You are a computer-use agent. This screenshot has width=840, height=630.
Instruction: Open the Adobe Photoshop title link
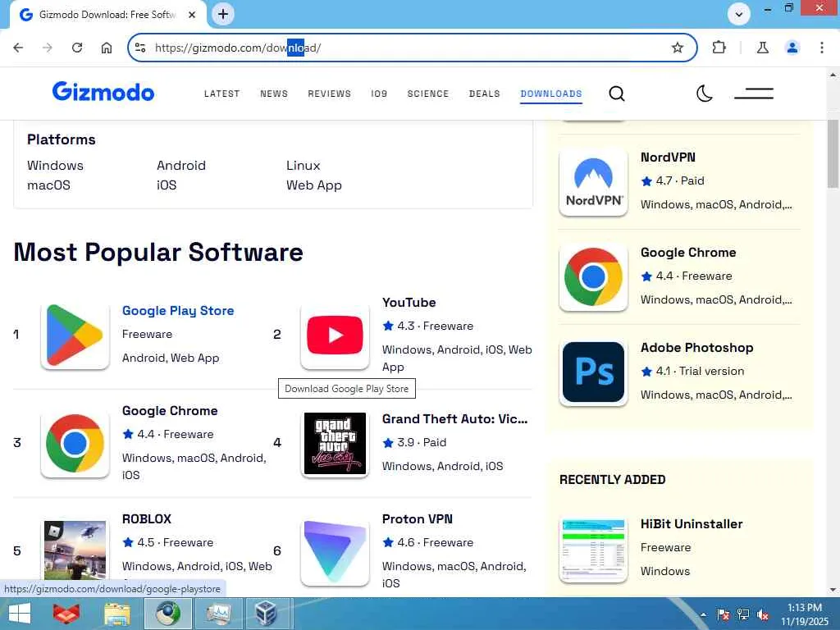(x=697, y=348)
